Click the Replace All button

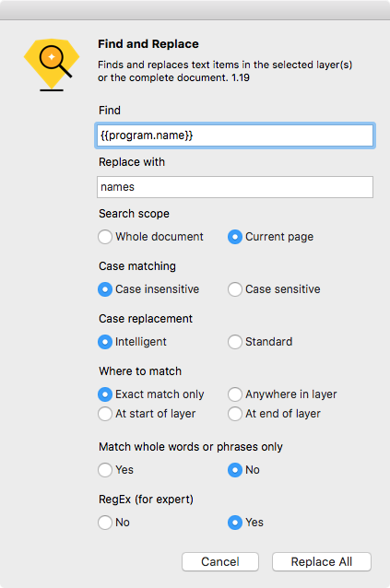pyautogui.click(x=322, y=562)
